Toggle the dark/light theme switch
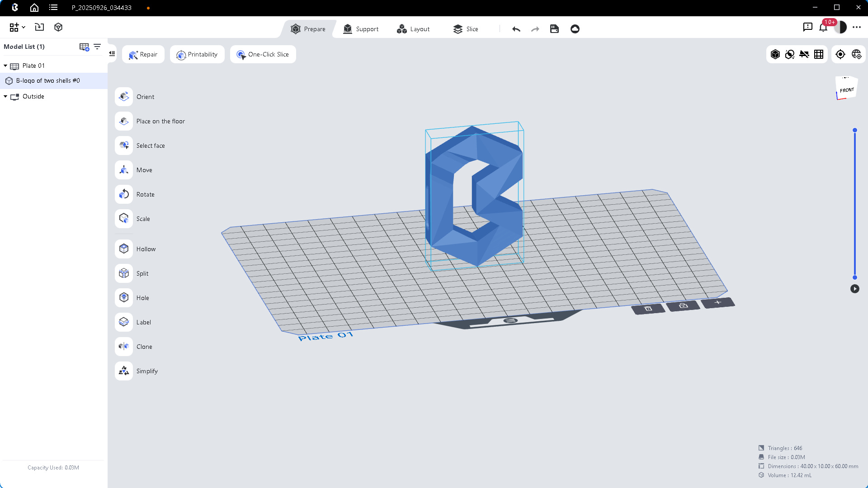The image size is (868, 488). [x=840, y=27]
